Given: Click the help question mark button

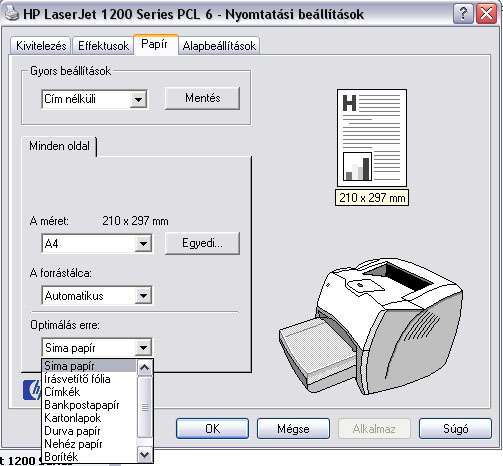Looking at the screenshot, I should [x=463, y=14].
